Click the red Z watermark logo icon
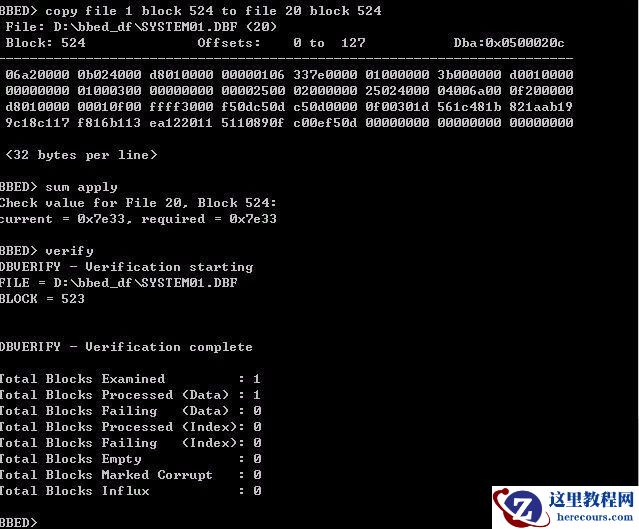The height and width of the screenshot is (529, 639). (x=520, y=508)
